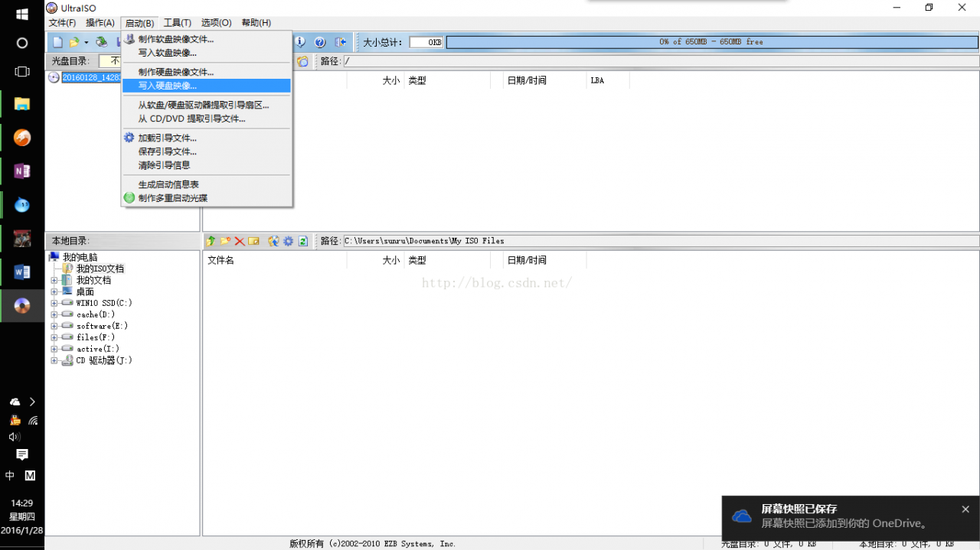Click the local pane new folder icon

coord(225,241)
